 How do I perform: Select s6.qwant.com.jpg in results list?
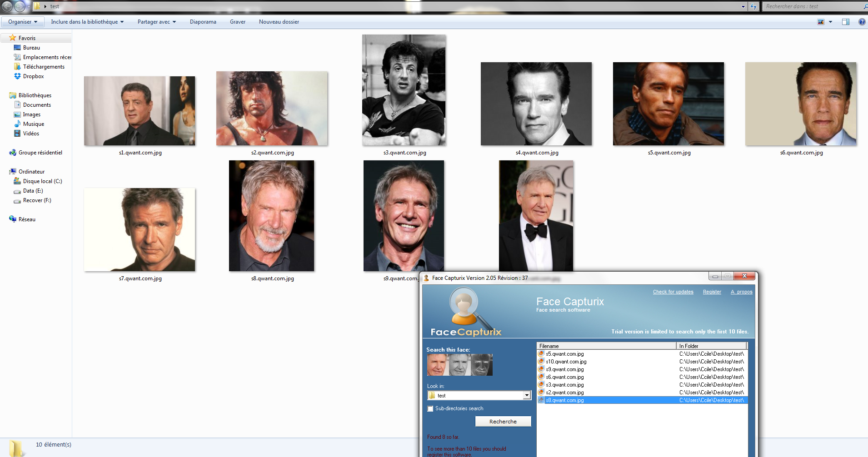[564, 377]
